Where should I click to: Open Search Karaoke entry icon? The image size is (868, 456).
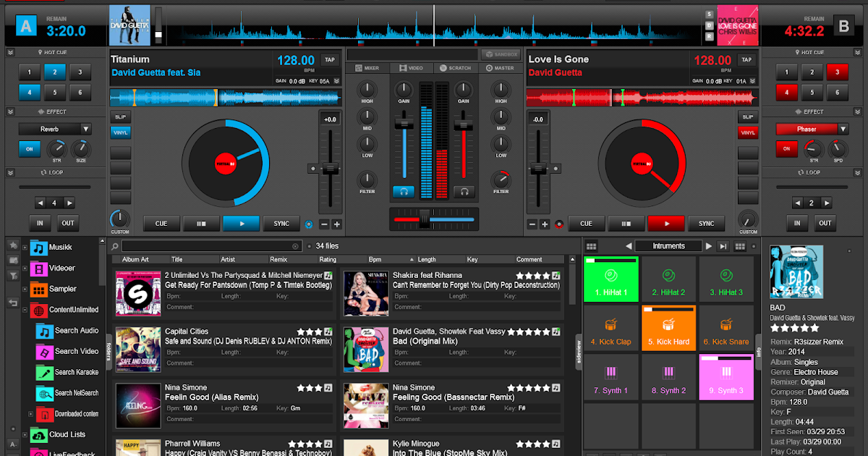pos(45,373)
